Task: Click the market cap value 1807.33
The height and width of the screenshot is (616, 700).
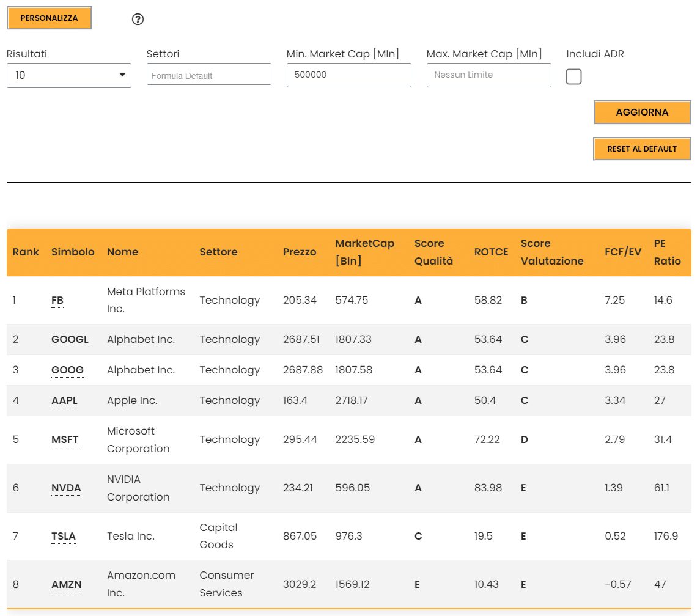Action: 353,339
